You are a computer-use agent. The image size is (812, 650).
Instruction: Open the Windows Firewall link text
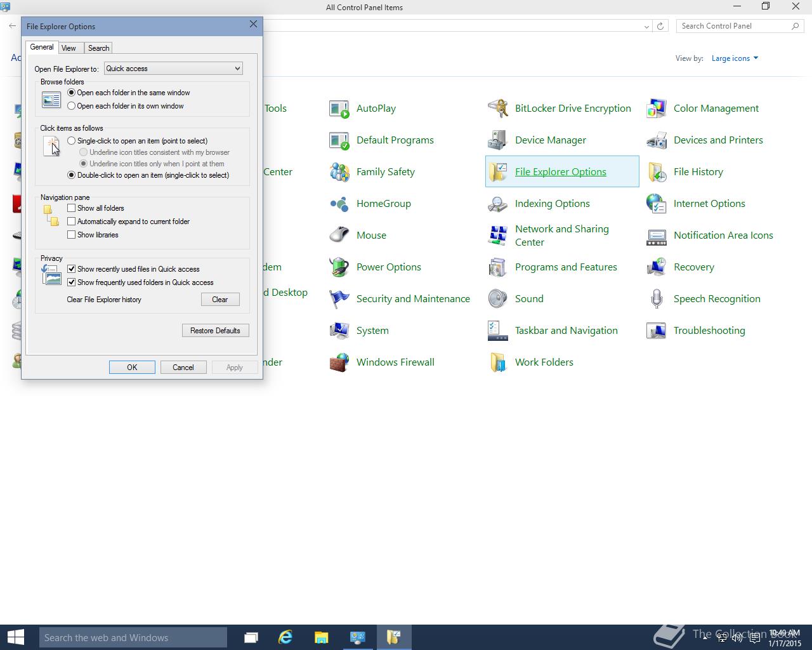pos(395,362)
